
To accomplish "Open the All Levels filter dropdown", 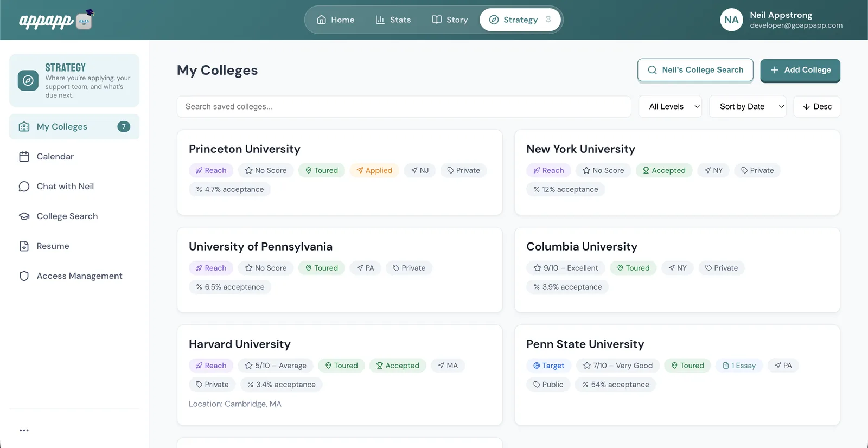I will [x=671, y=107].
